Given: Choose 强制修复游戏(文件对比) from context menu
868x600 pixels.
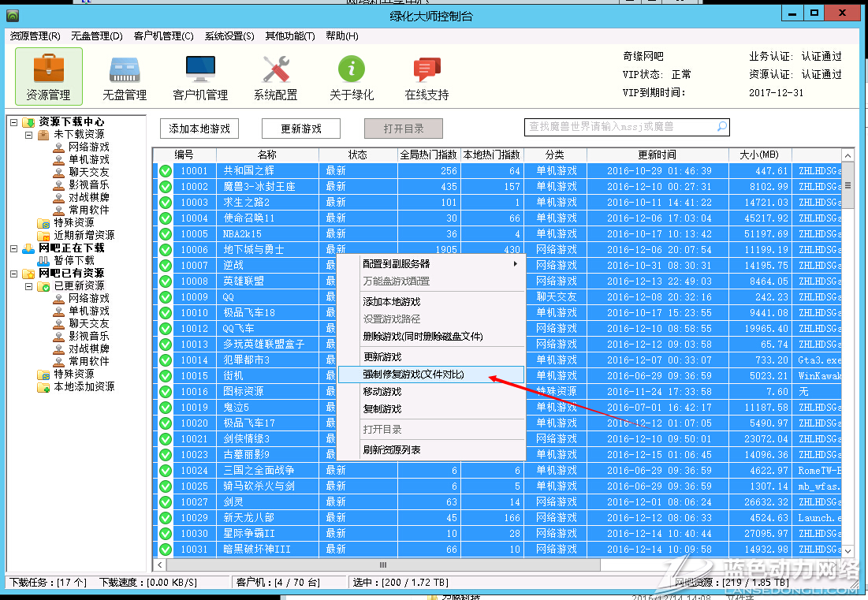Looking at the screenshot, I should [423, 375].
